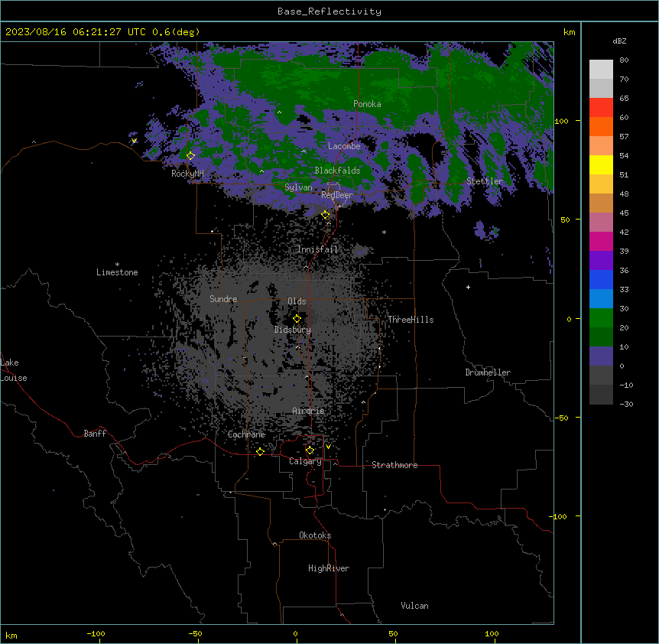The width and height of the screenshot is (659, 644).
Task: Pick the bright green 20-30 dBZ swatch
Action: click(601, 318)
